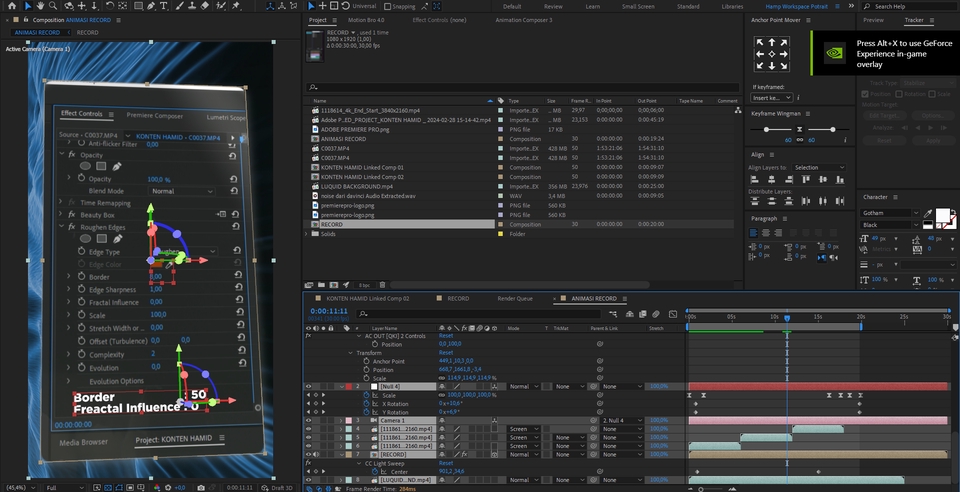Toggle the Graph Editor icon in timeline

coord(673,314)
